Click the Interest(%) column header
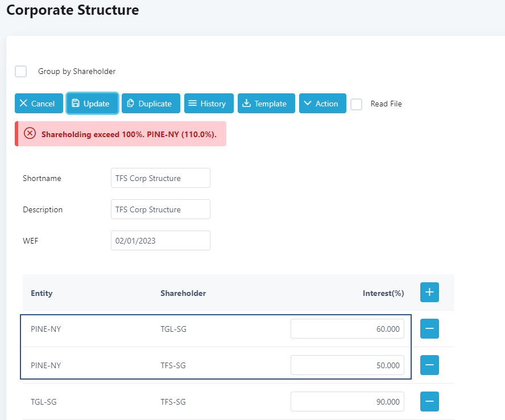The image size is (505, 420). point(383,294)
